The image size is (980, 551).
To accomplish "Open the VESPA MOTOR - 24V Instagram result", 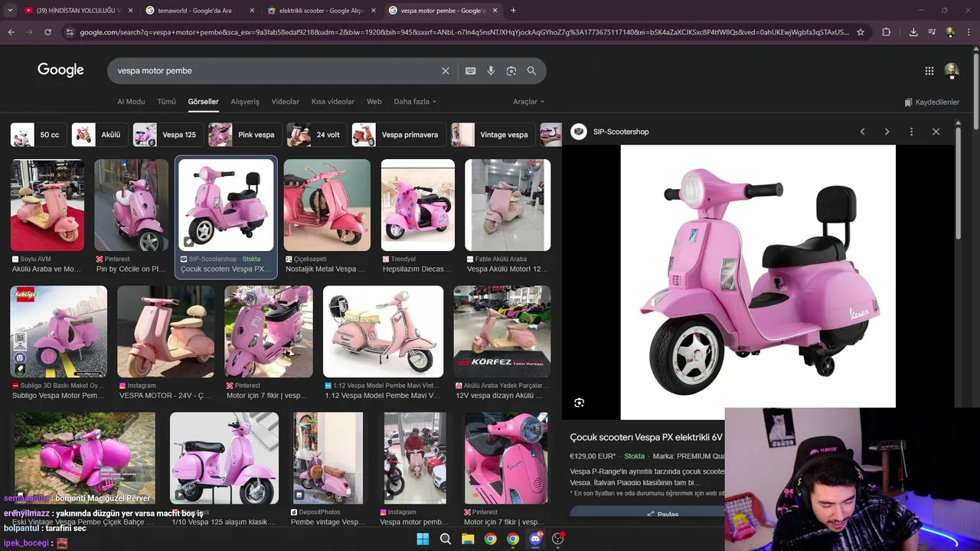I will 166,331.
